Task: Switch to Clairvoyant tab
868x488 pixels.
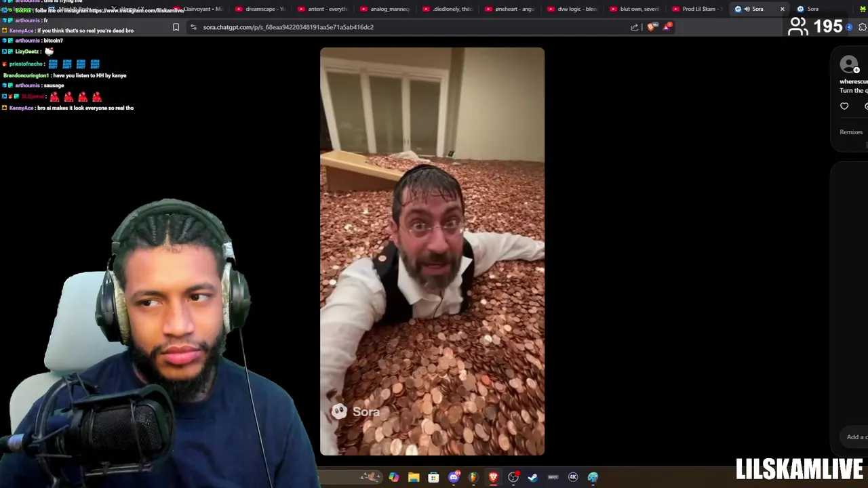Action: point(198,9)
